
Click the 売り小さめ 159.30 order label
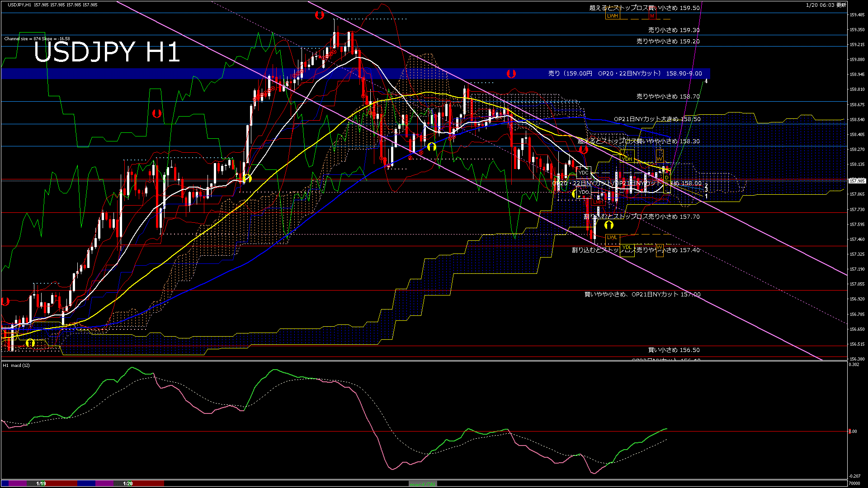(x=674, y=30)
